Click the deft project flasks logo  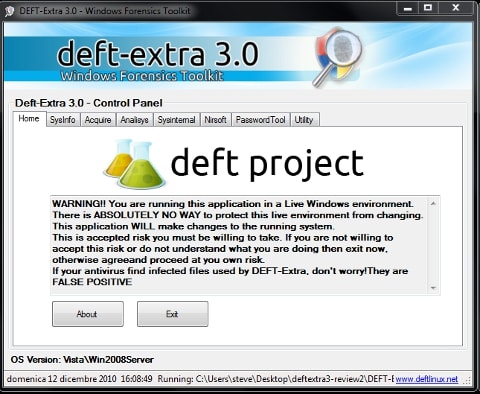click(x=135, y=163)
